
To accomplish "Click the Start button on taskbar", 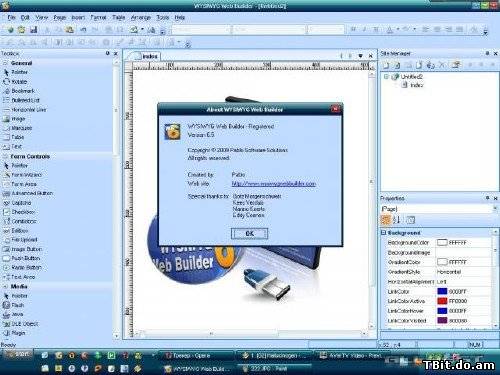I will (17, 354).
